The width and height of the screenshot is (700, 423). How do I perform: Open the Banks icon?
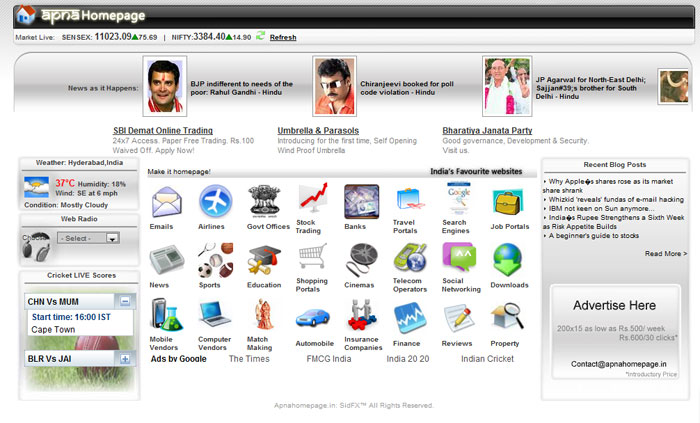pos(362,202)
